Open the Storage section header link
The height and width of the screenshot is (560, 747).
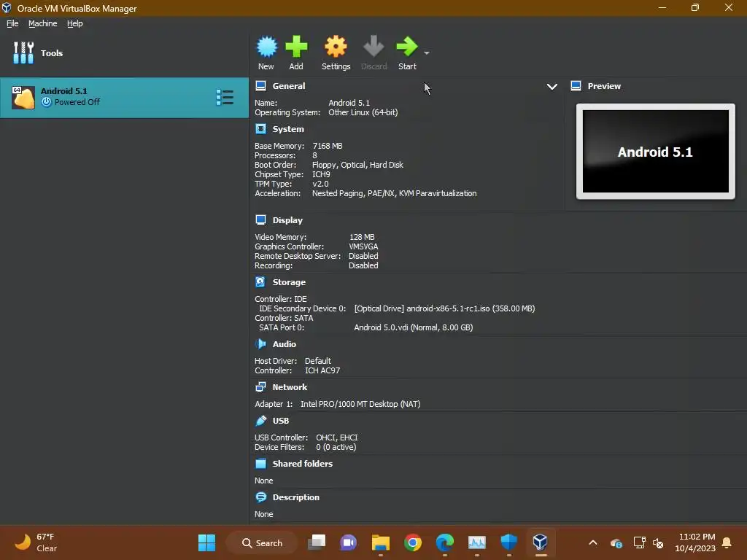pos(289,282)
